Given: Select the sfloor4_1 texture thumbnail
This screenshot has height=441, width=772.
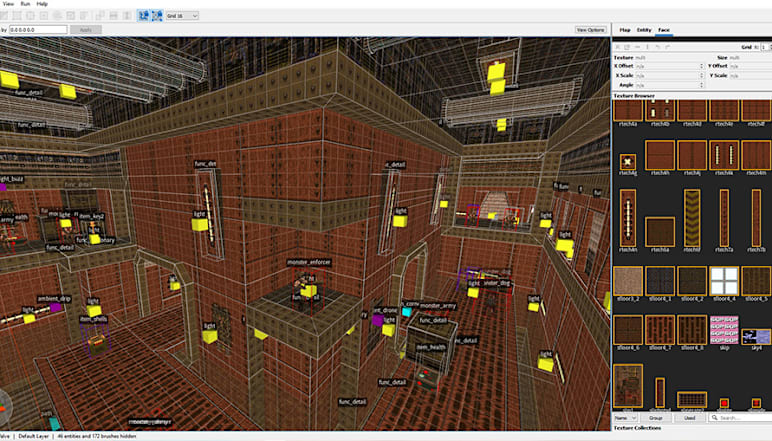Looking at the screenshot, I should pyautogui.click(x=660, y=281).
